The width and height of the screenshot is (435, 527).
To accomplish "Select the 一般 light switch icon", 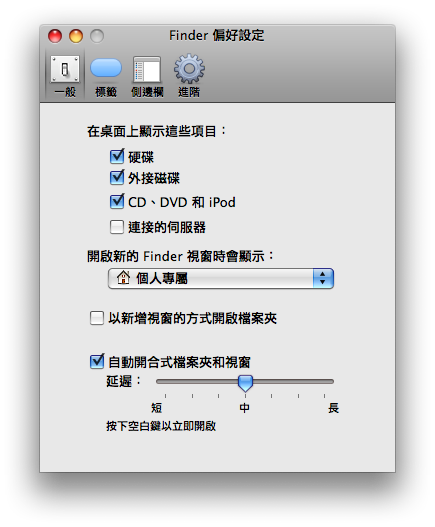I will [65, 69].
